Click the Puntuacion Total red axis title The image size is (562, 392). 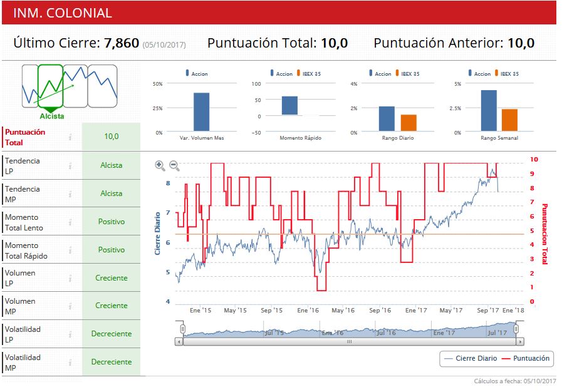(545, 234)
